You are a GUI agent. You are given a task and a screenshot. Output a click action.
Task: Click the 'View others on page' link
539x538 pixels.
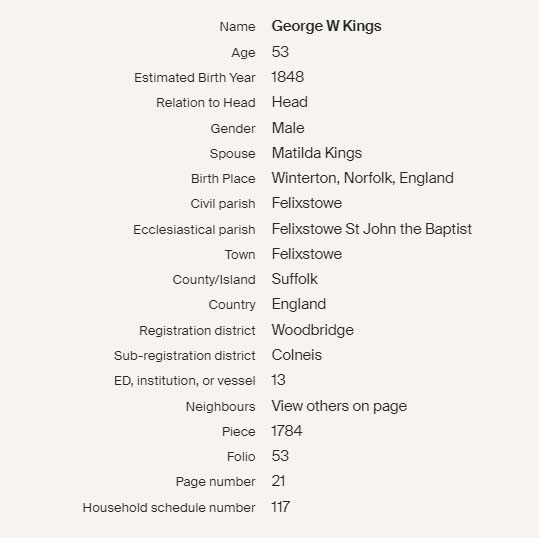pyautogui.click(x=339, y=406)
